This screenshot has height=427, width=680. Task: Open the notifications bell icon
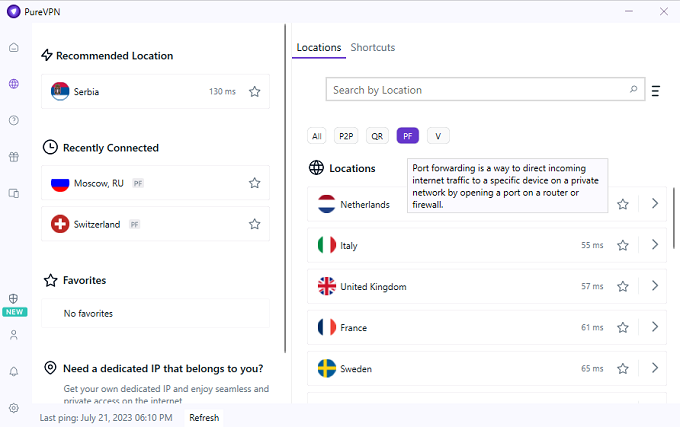14,371
